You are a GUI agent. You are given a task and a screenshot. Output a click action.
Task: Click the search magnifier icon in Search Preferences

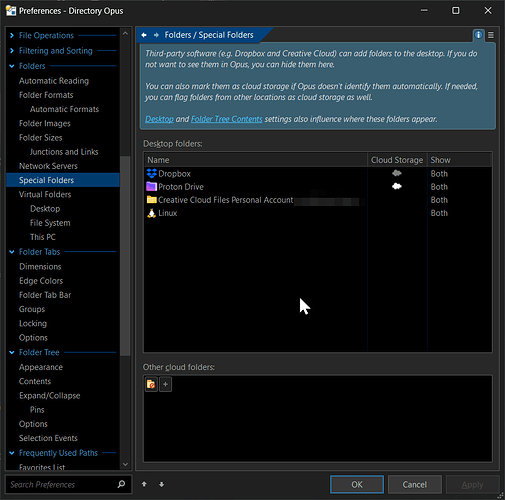(x=121, y=484)
